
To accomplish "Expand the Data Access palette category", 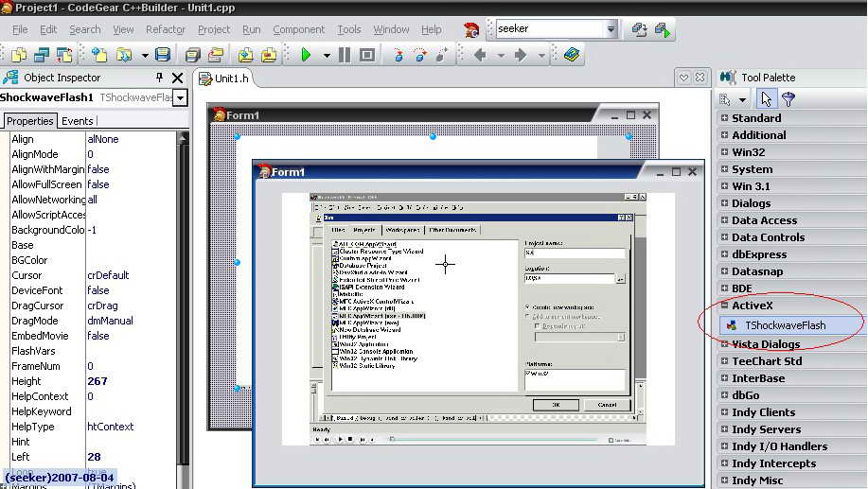I will (x=724, y=219).
